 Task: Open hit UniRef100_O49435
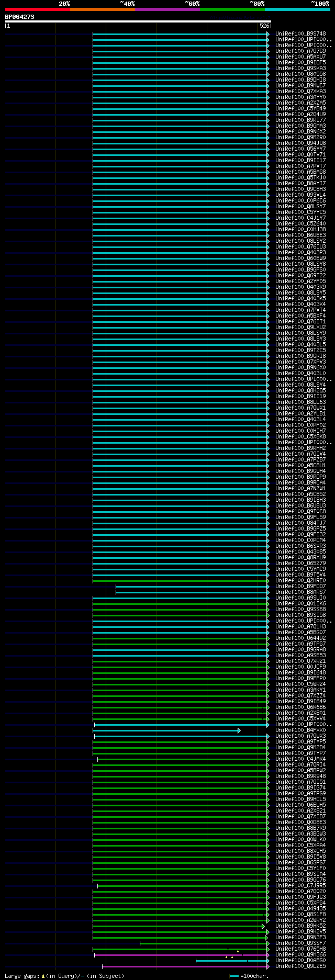(300, 909)
